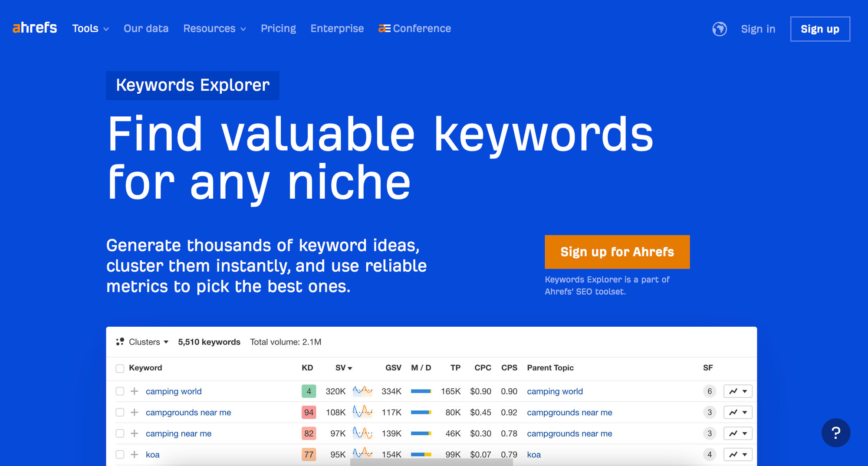Add camping near me with plus icon
868x466 pixels.
pos(135,433)
